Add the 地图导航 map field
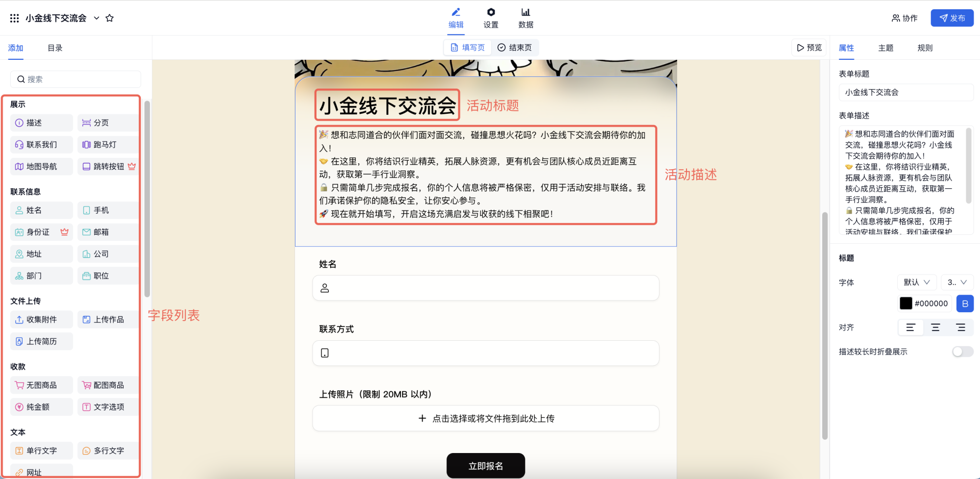 [x=41, y=167]
